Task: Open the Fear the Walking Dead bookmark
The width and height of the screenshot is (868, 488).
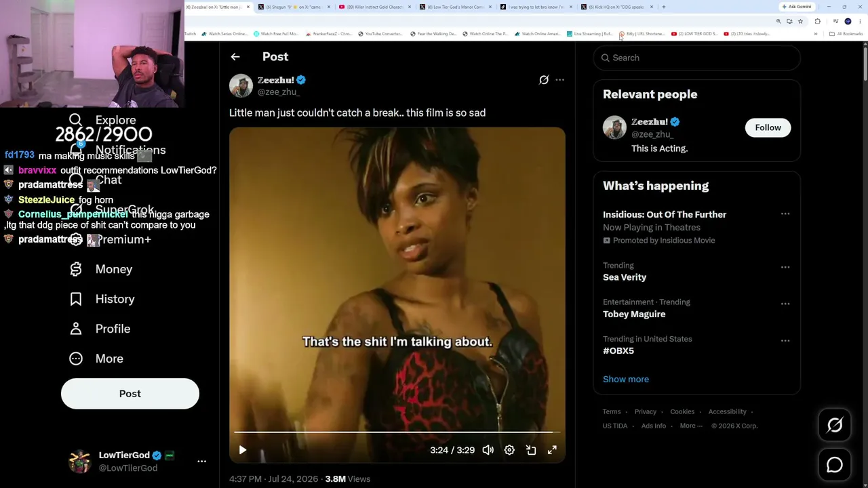Action: click(434, 34)
